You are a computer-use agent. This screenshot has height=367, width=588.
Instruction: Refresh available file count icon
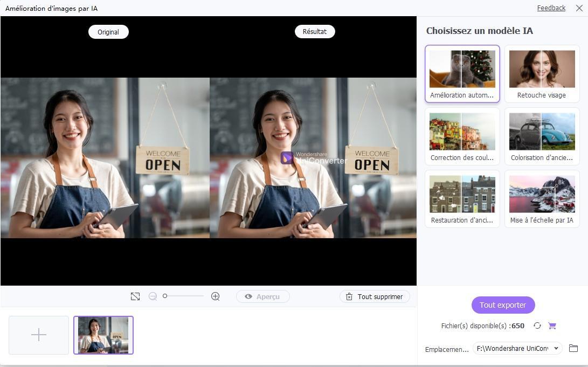(x=537, y=326)
